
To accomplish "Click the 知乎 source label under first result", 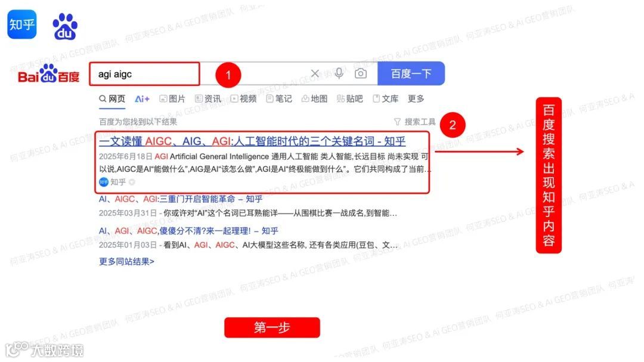I will (118, 182).
